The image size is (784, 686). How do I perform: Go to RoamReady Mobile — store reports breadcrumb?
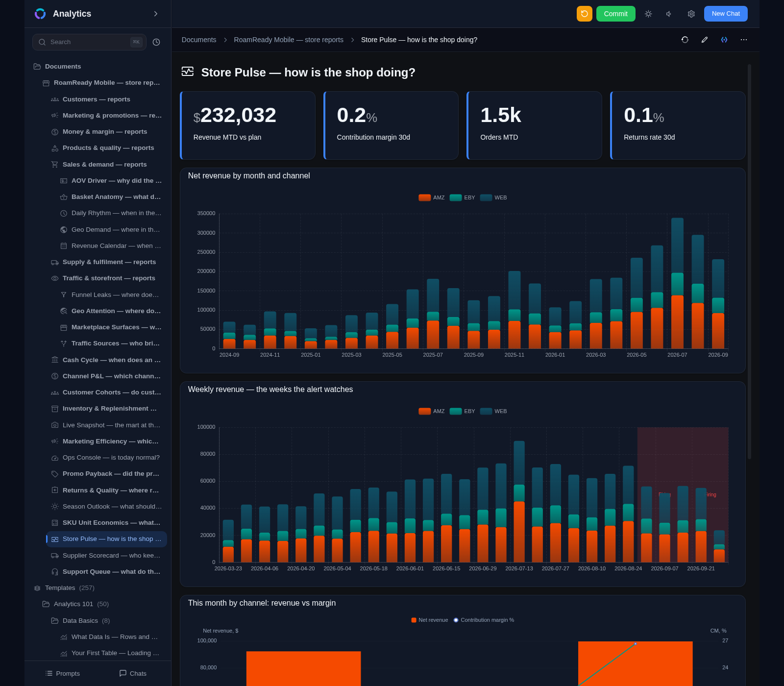pos(289,40)
